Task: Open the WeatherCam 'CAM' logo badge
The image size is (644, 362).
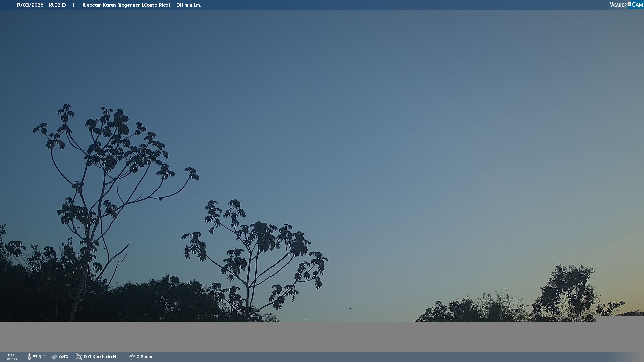Action: tap(637, 5)
